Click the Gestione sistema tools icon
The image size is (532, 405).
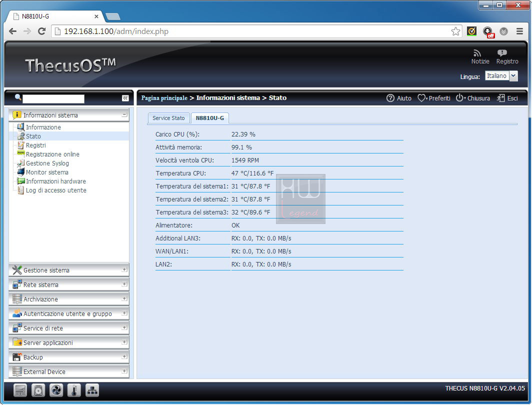[17, 270]
